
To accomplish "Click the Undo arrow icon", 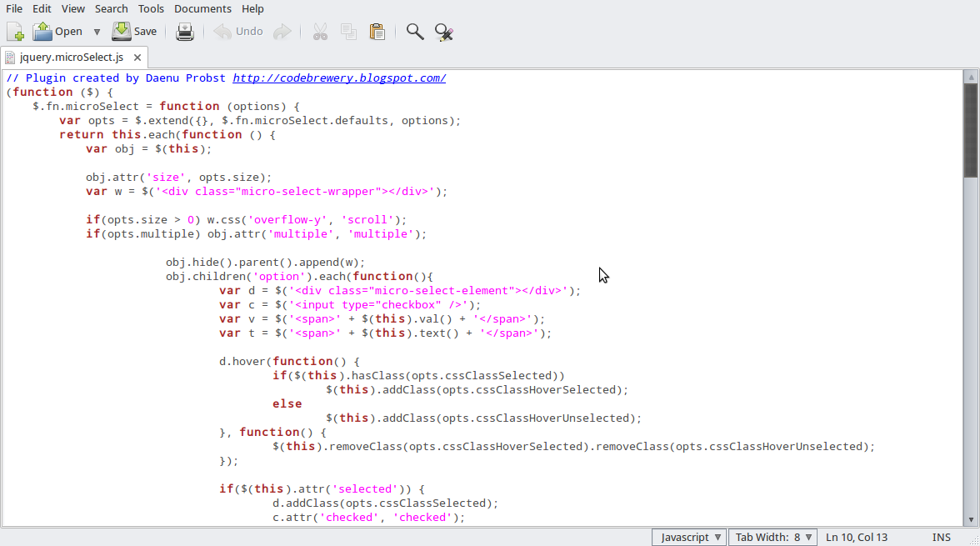I will (x=222, y=32).
